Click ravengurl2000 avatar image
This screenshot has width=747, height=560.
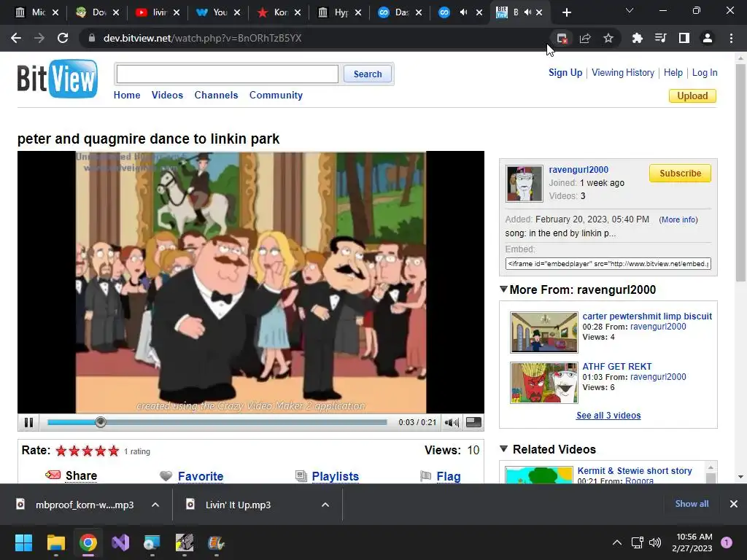click(x=524, y=183)
